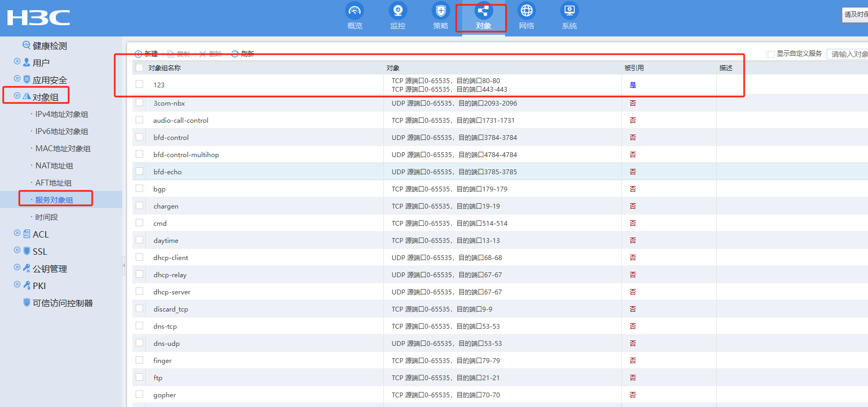
Task: Click the daytime object group name
Action: point(166,241)
